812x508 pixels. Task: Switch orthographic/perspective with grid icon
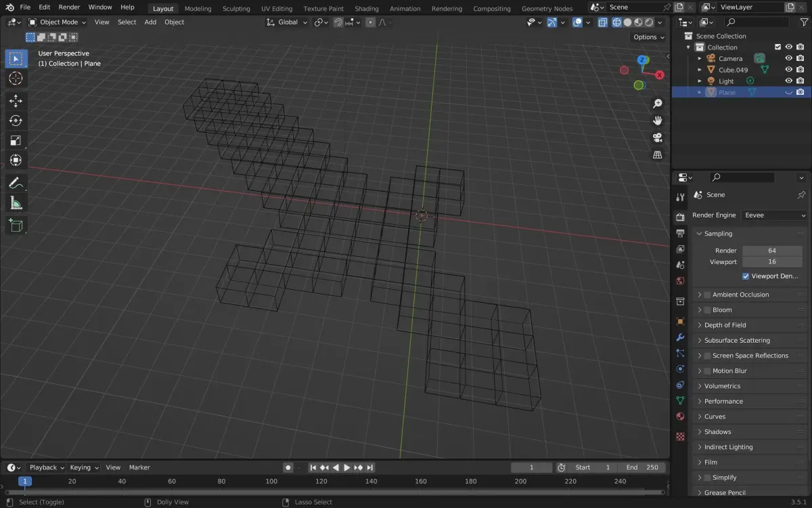click(657, 154)
